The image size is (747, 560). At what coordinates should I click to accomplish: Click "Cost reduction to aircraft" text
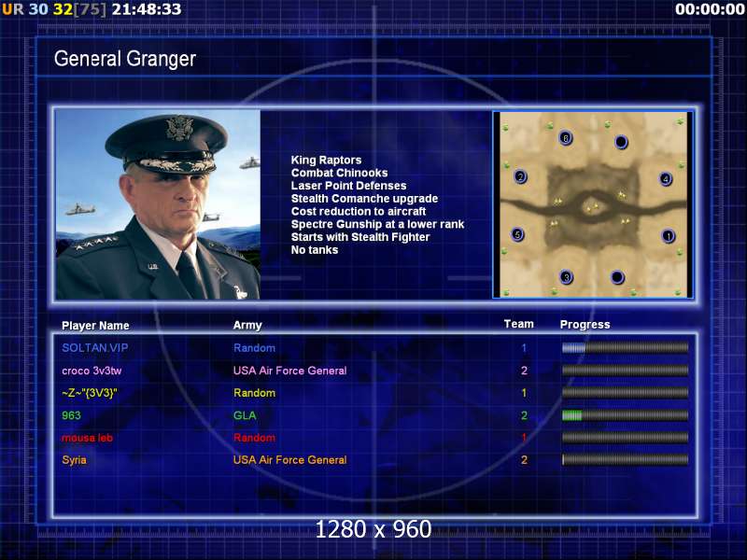point(359,212)
